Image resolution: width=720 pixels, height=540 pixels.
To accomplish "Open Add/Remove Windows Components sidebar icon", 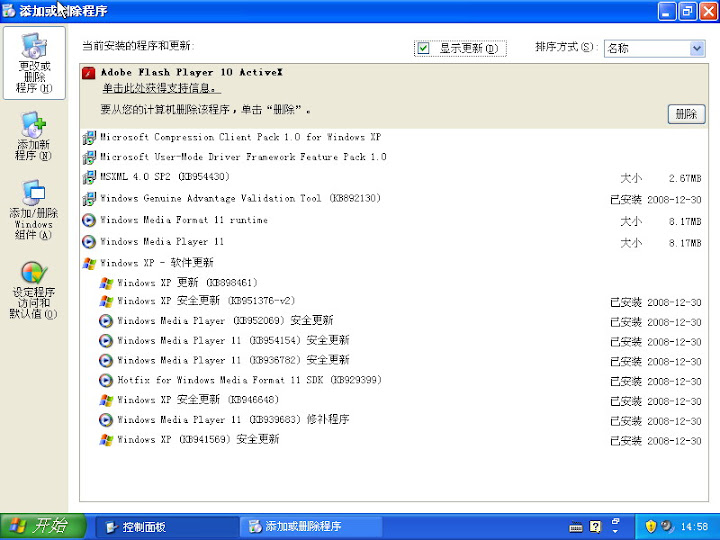I will 34,210.
